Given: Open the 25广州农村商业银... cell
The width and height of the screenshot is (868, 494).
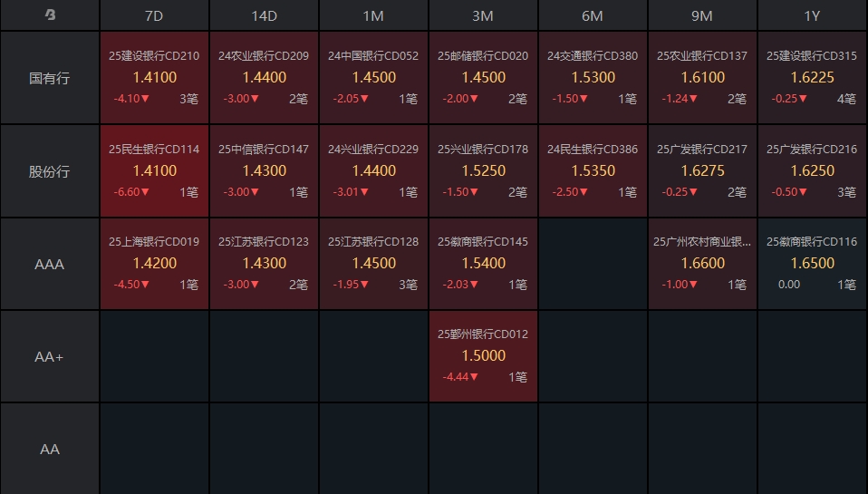Looking at the screenshot, I should 702,264.
